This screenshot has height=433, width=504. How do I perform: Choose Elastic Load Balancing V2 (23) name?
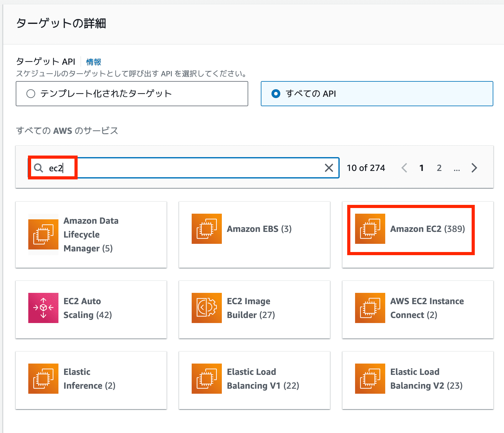point(426,379)
